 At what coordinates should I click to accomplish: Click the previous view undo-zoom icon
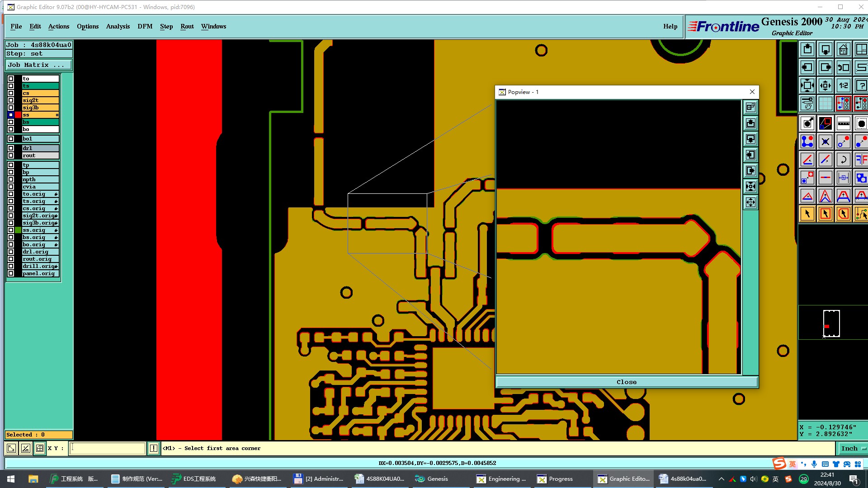pos(843,67)
